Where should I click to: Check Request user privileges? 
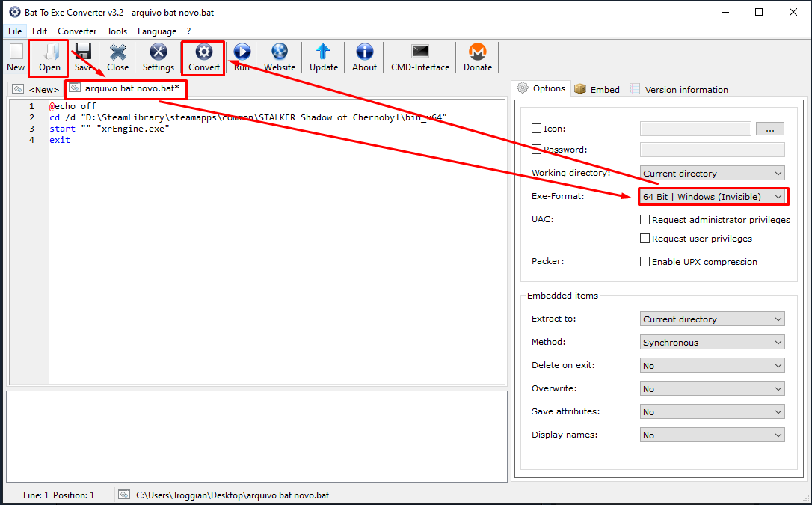tap(645, 238)
